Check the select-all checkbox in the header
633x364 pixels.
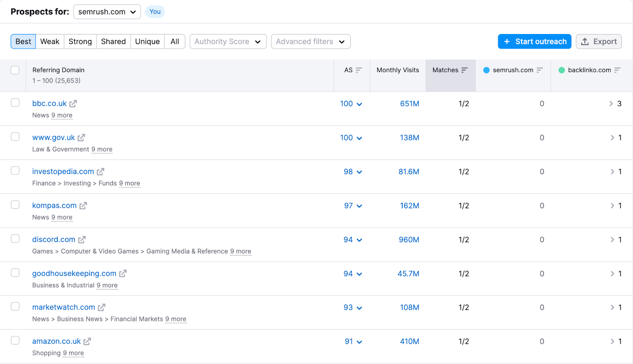pyautogui.click(x=15, y=70)
